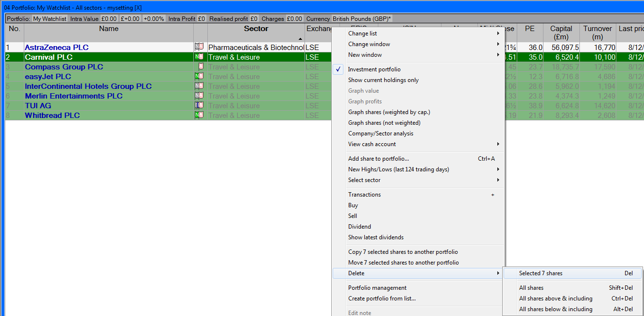644x316 pixels.
Task: Click the blue flag icon for TUI AG
Action: click(199, 105)
